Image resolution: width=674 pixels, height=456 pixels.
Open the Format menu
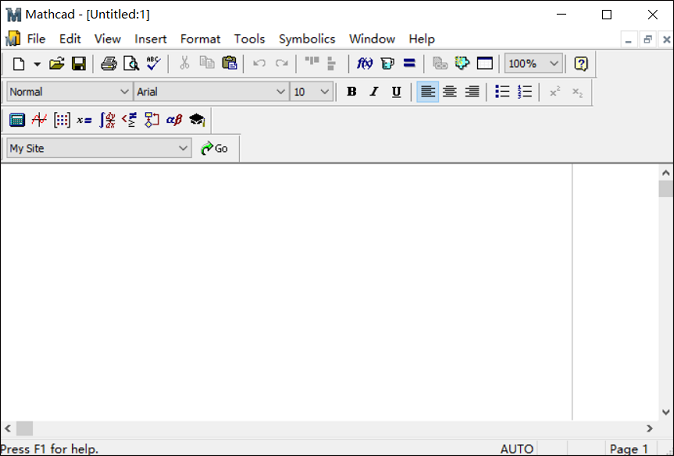(x=200, y=39)
